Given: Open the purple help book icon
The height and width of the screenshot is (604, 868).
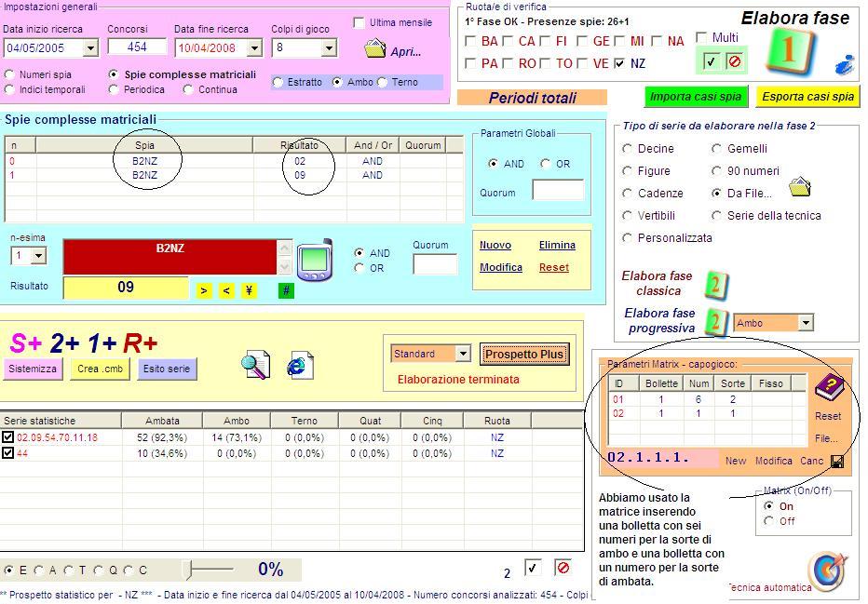Looking at the screenshot, I should coord(826,386).
